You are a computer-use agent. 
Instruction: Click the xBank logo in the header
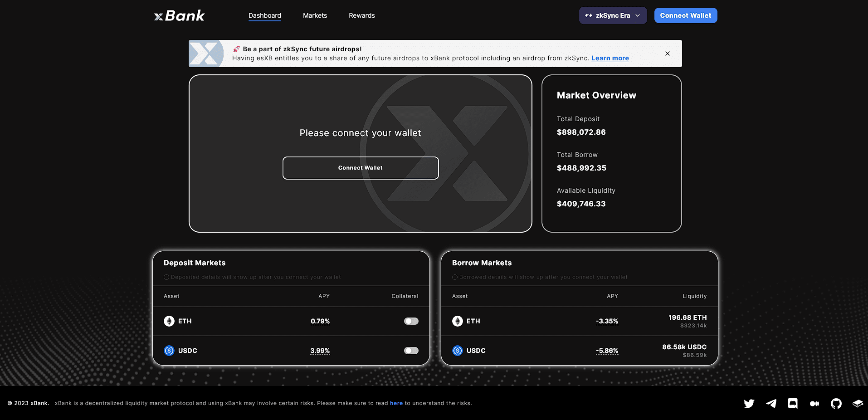click(x=180, y=16)
